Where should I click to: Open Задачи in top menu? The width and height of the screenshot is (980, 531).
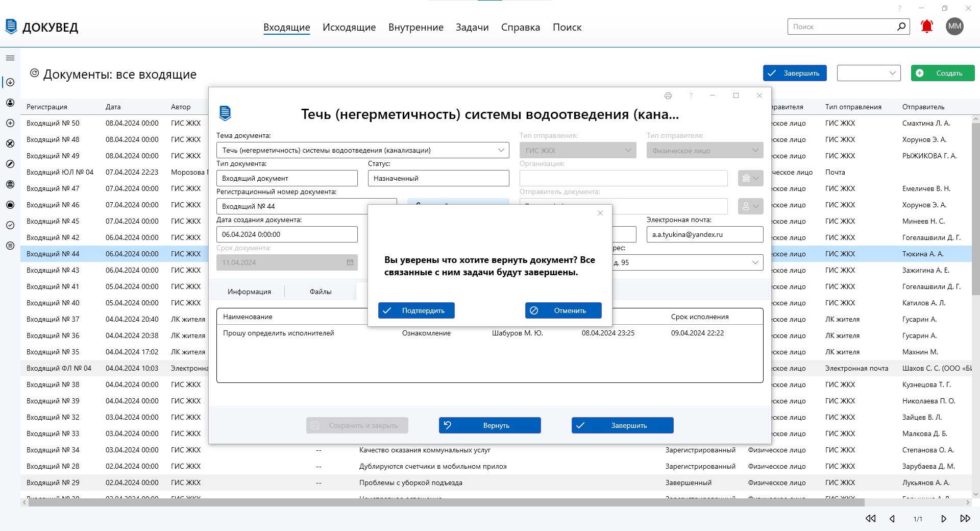tap(472, 27)
